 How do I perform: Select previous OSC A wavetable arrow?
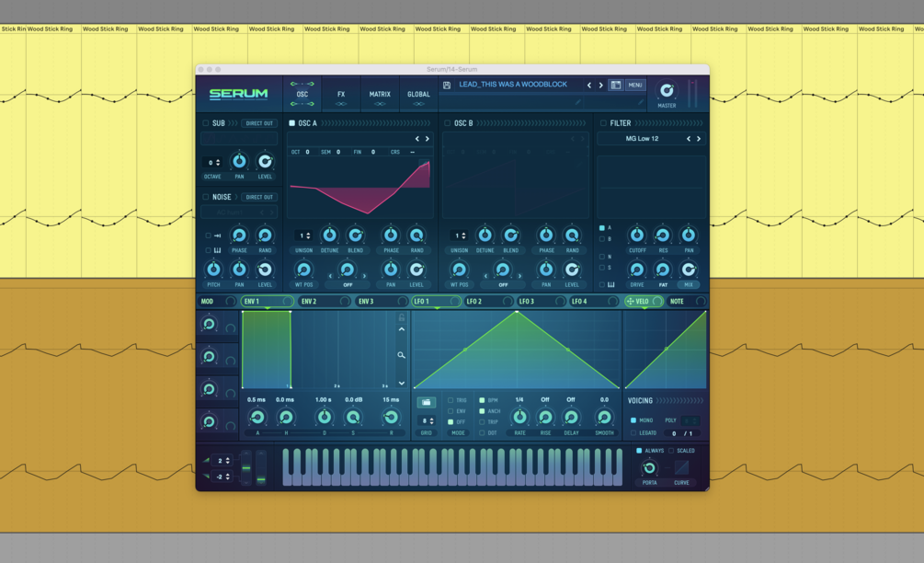click(x=417, y=139)
